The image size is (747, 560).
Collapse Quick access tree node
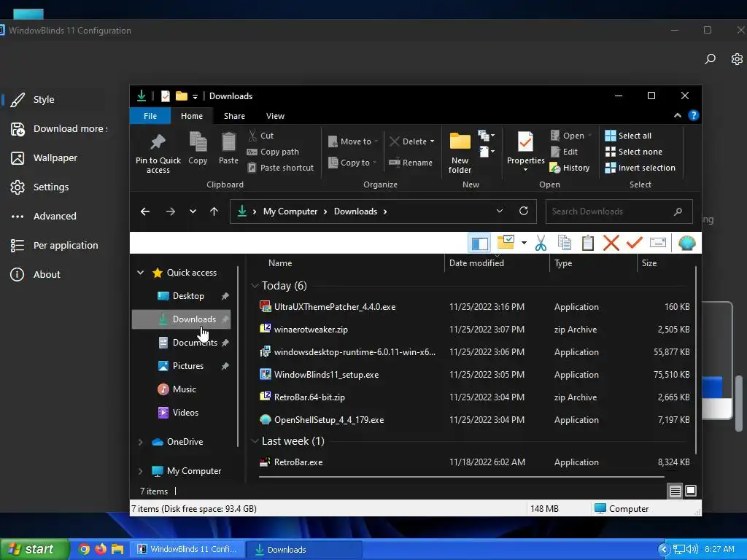tap(140, 273)
